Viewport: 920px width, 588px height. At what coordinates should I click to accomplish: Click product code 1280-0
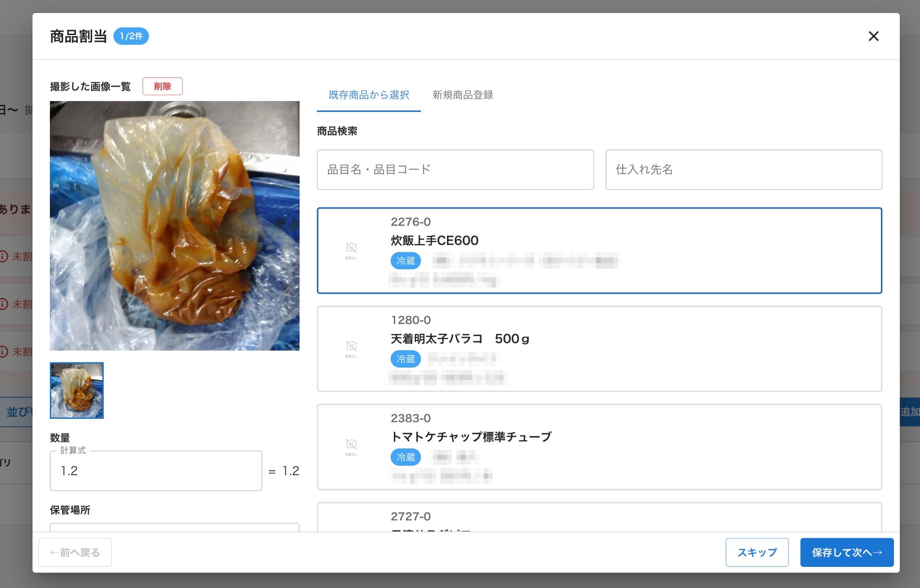pos(411,320)
